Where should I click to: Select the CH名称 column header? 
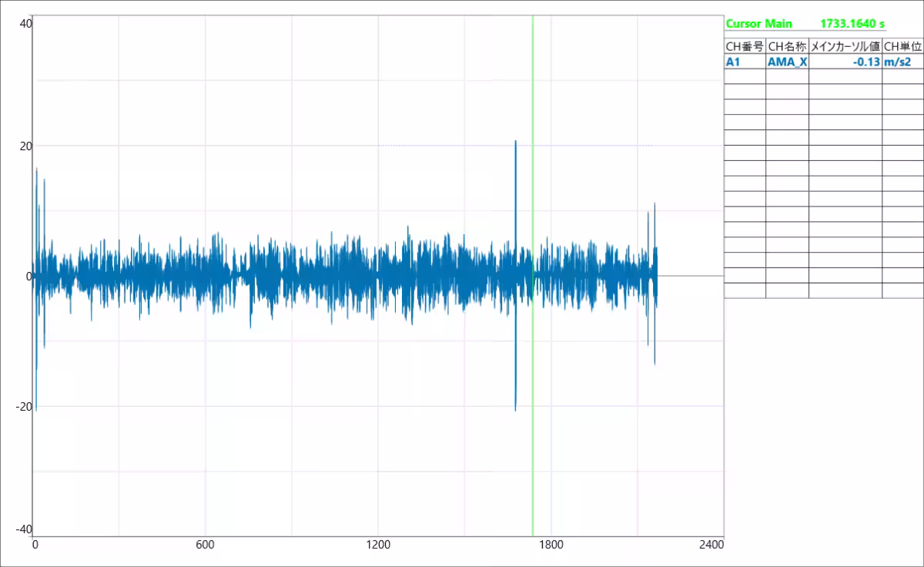coord(787,46)
